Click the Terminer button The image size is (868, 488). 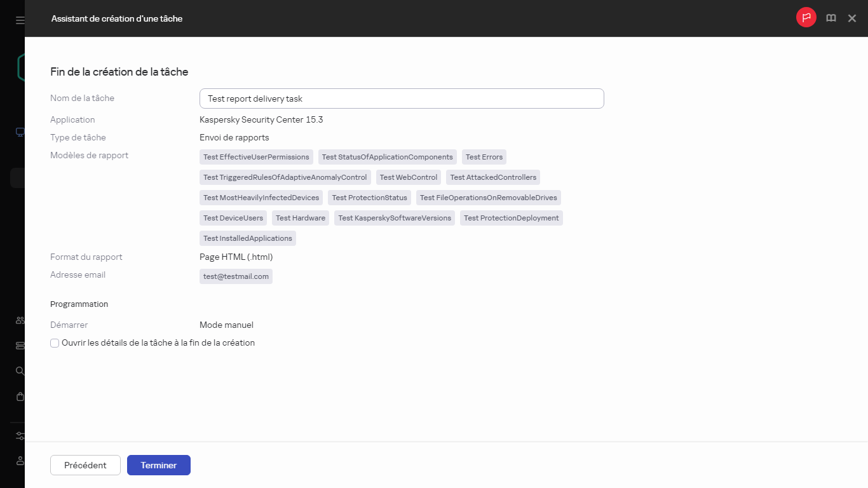[x=158, y=465]
